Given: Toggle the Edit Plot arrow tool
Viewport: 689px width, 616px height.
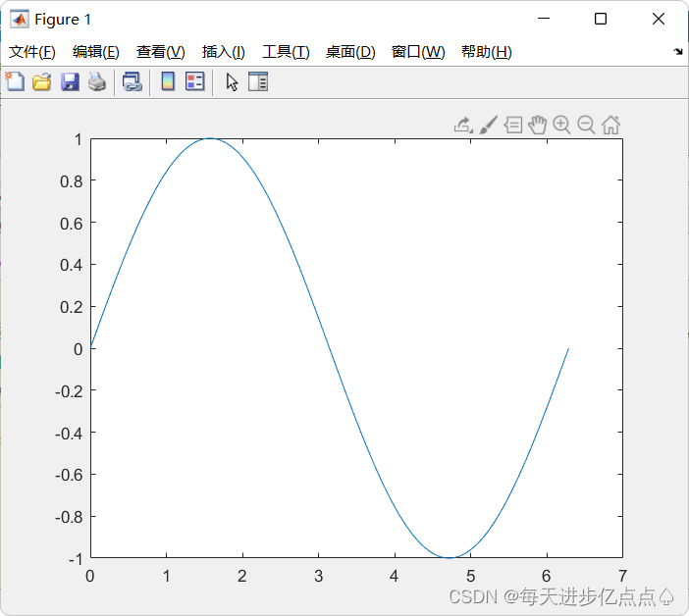Looking at the screenshot, I should point(232,82).
